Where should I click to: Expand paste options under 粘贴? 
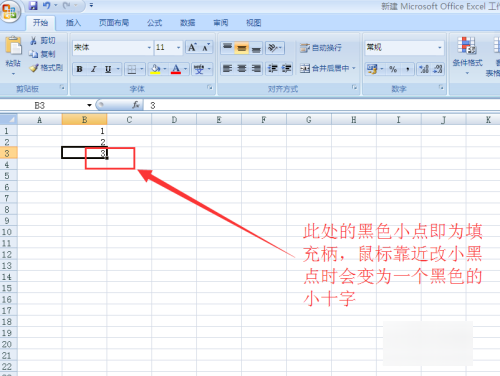click(x=13, y=73)
